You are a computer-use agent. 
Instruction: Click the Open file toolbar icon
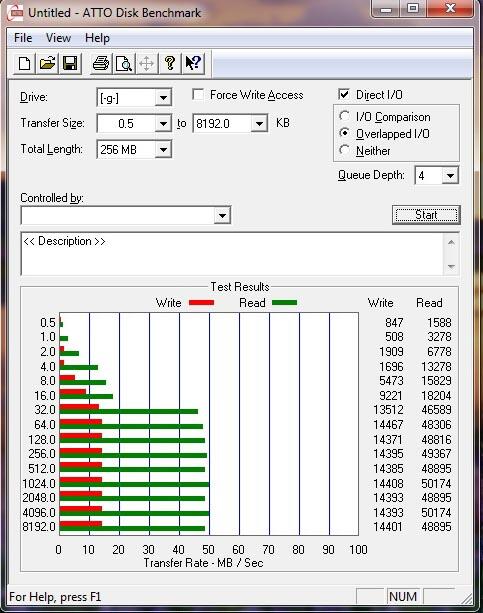[47, 63]
